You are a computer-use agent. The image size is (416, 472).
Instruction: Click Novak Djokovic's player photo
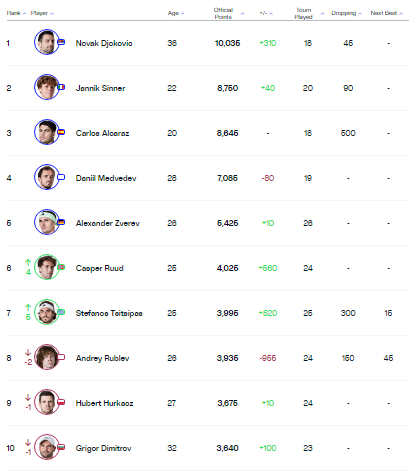pyautogui.click(x=47, y=42)
